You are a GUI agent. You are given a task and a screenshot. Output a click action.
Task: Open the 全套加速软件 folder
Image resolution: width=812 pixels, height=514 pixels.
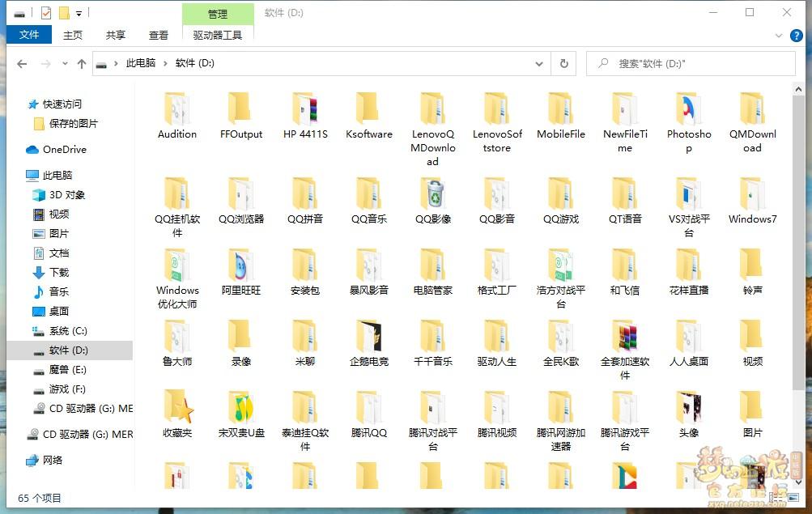point(625,350)
